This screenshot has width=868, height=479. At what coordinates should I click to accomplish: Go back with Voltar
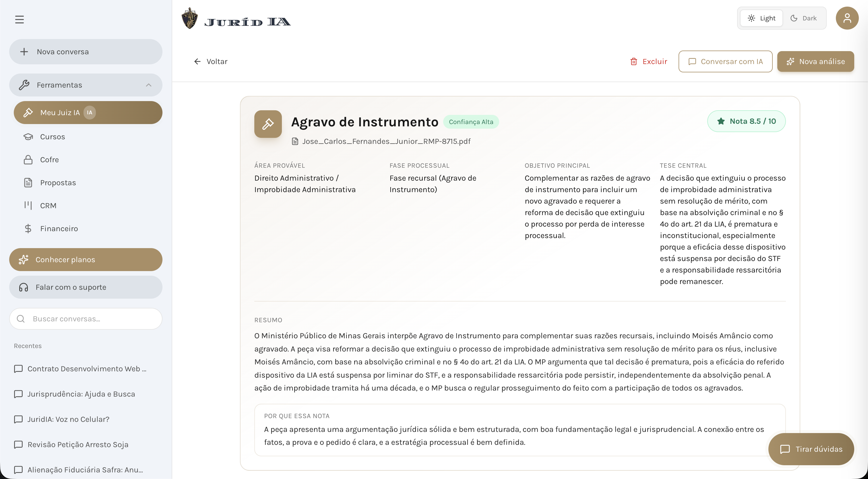[x=211, y=61]
